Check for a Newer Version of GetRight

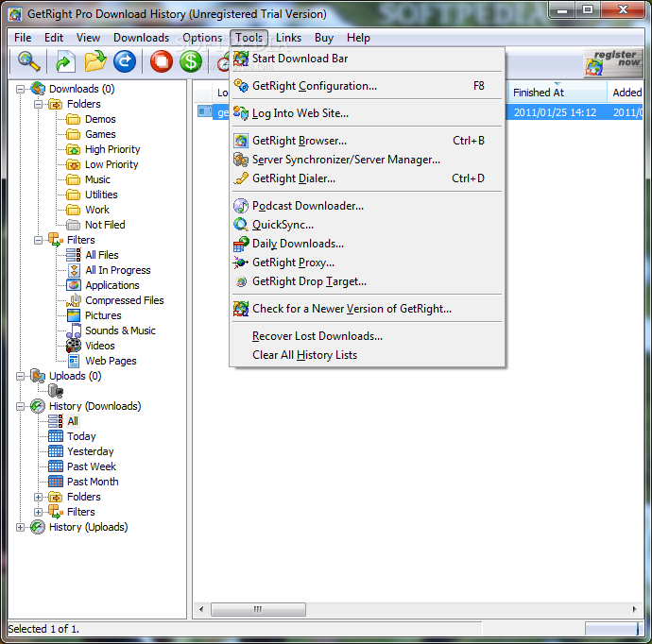click(368, 309)
